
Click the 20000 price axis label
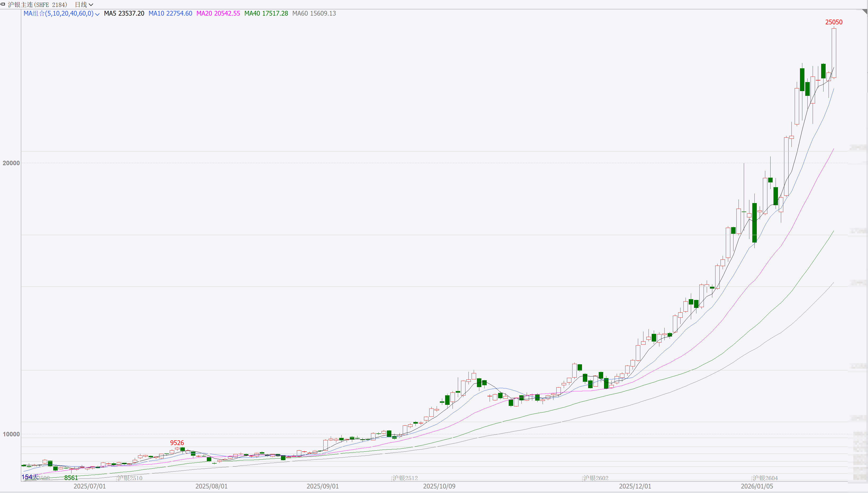[11, 163]
